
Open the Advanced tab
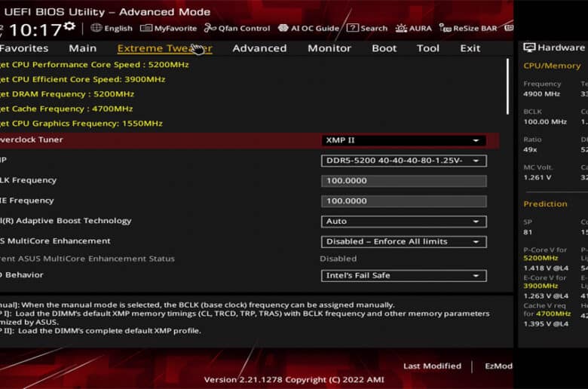point(259,48)
